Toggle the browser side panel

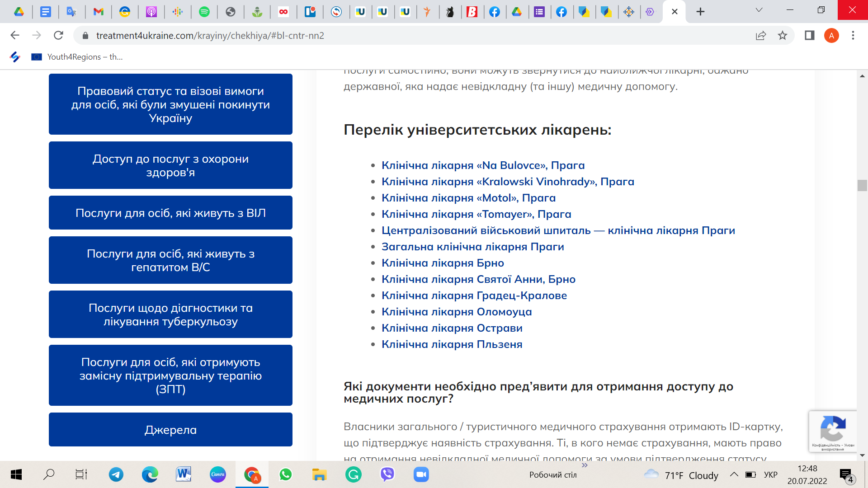click(809, 36)
